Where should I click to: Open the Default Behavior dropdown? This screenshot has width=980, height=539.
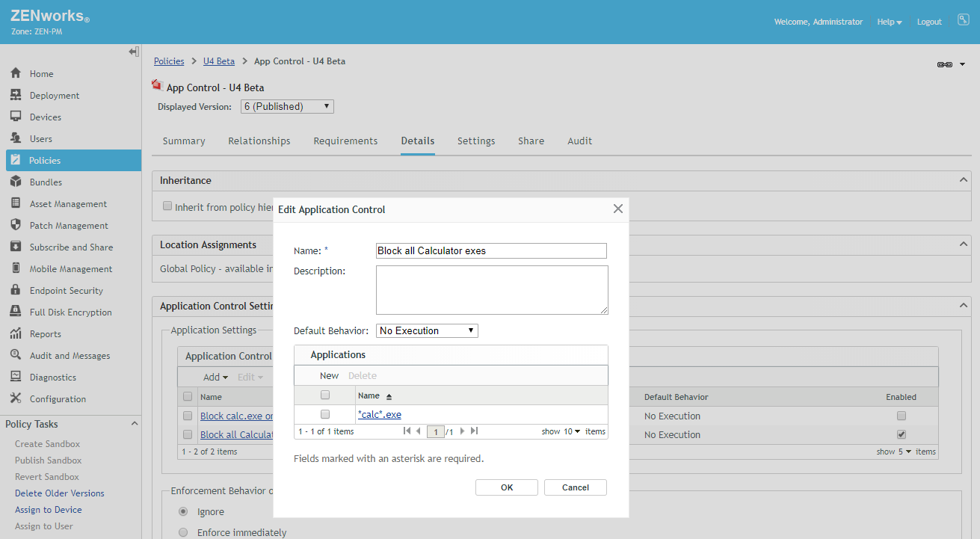click(x=427, y=330)
